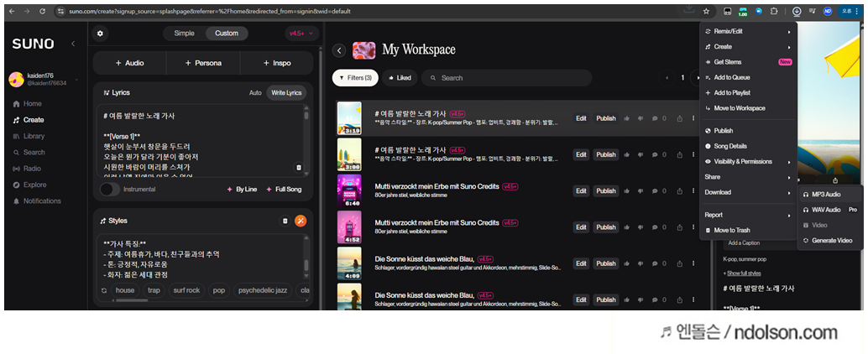Click the By Line lyric generation button
This screenshot has height=354, width=868.
[242, 190]
